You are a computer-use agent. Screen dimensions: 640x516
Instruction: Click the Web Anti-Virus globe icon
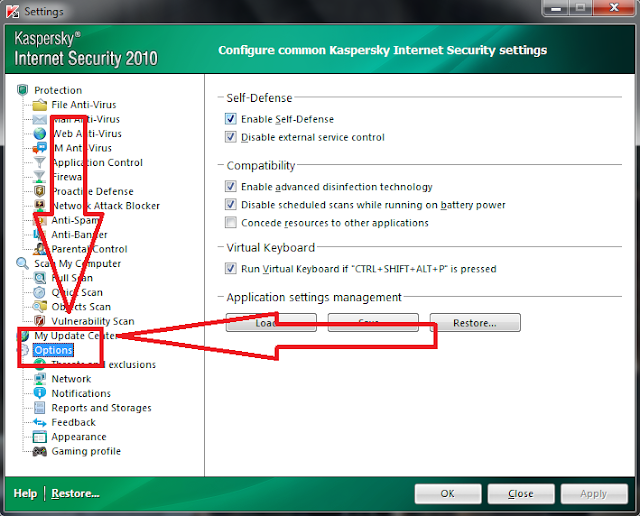point(40,133)
